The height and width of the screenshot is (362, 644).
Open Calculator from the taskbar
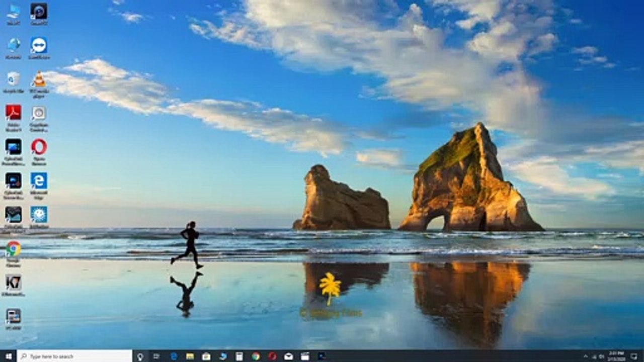click(239, 356)
